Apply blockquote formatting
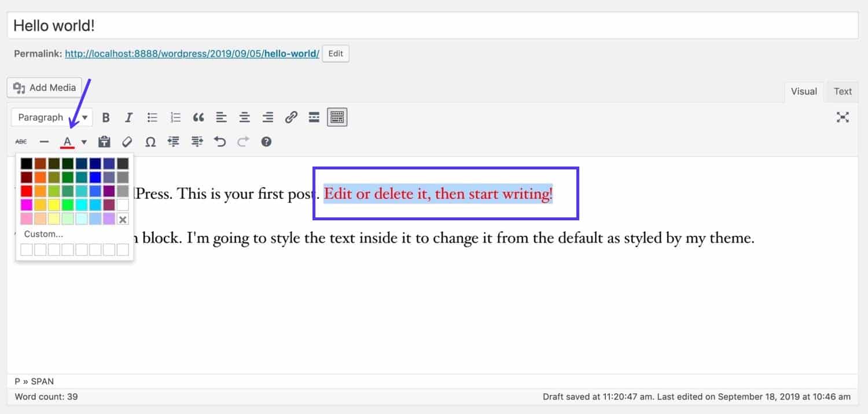 pyautogui.click(x=198, y=117)
